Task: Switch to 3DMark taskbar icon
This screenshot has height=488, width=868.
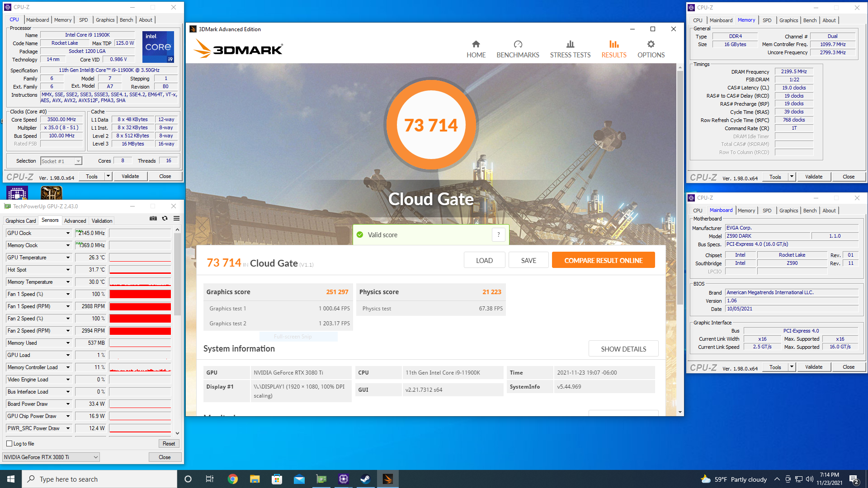Action: tap(388, 479)
